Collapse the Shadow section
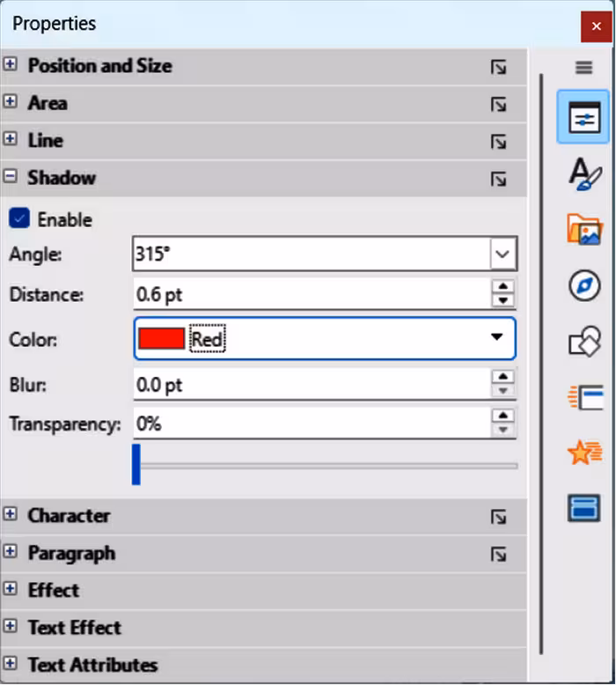 [x=10, y=176]
